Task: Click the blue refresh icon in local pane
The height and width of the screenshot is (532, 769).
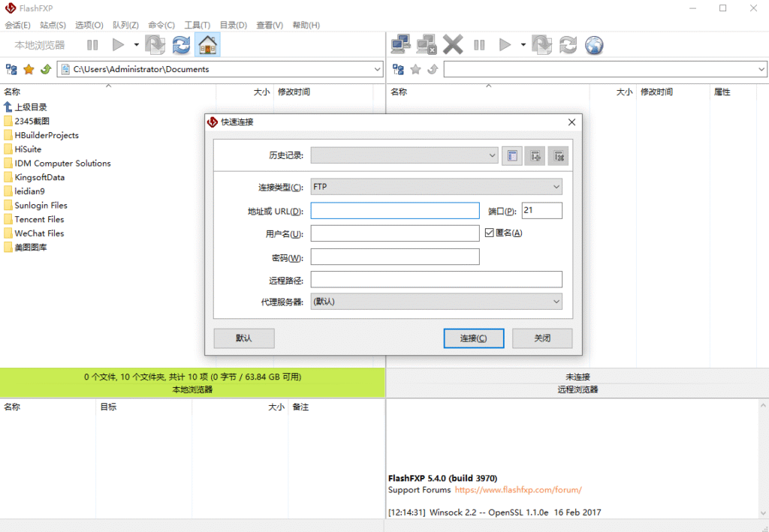Action: tap(181, 45)
